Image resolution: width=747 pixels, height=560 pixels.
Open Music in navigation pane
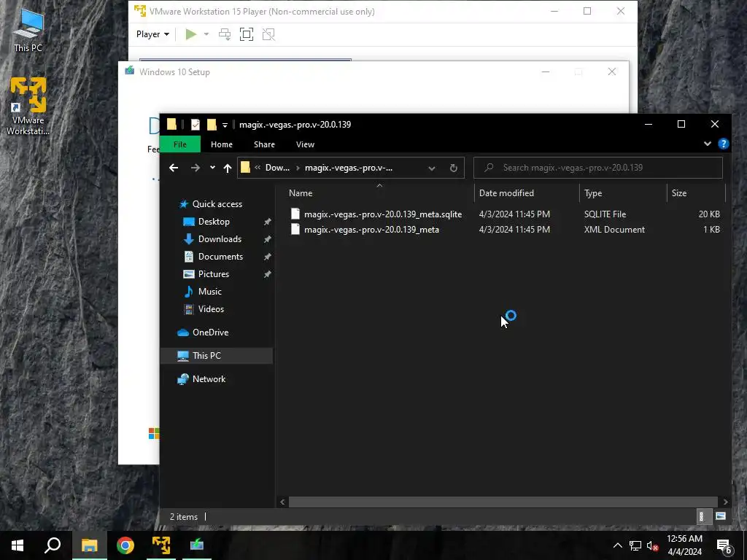coord(209,292)
